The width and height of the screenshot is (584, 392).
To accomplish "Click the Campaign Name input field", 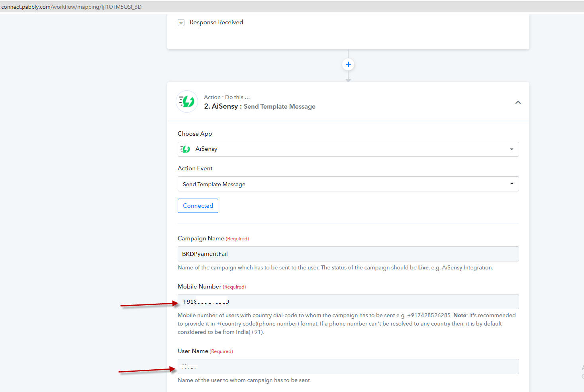I will tap(348, 254).
